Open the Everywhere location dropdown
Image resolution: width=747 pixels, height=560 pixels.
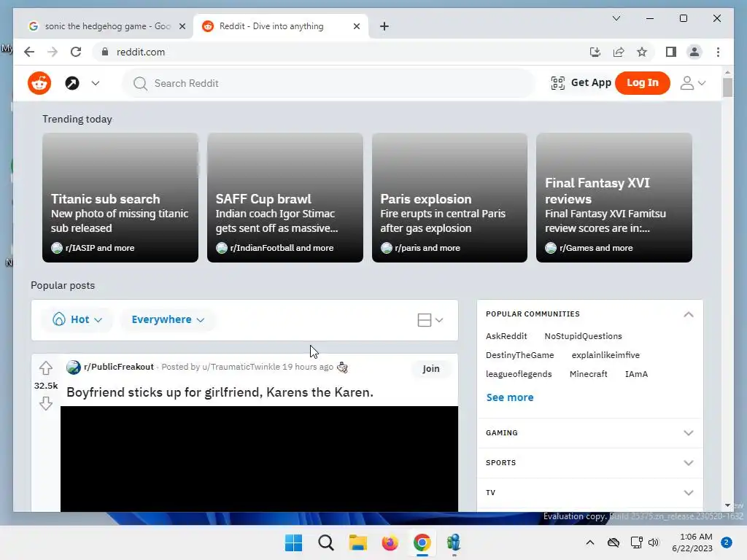pyautogui.click(x=168, y=319)
